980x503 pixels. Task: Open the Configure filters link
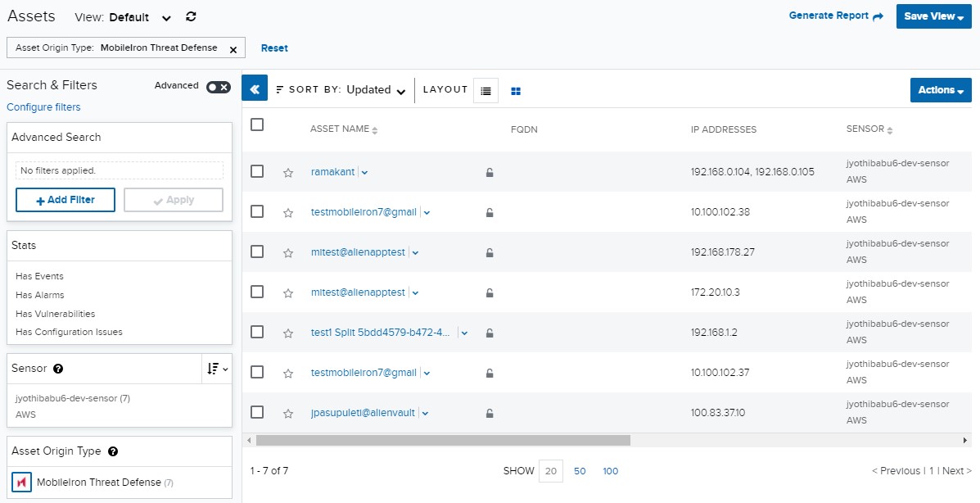(x=43, y=106)
